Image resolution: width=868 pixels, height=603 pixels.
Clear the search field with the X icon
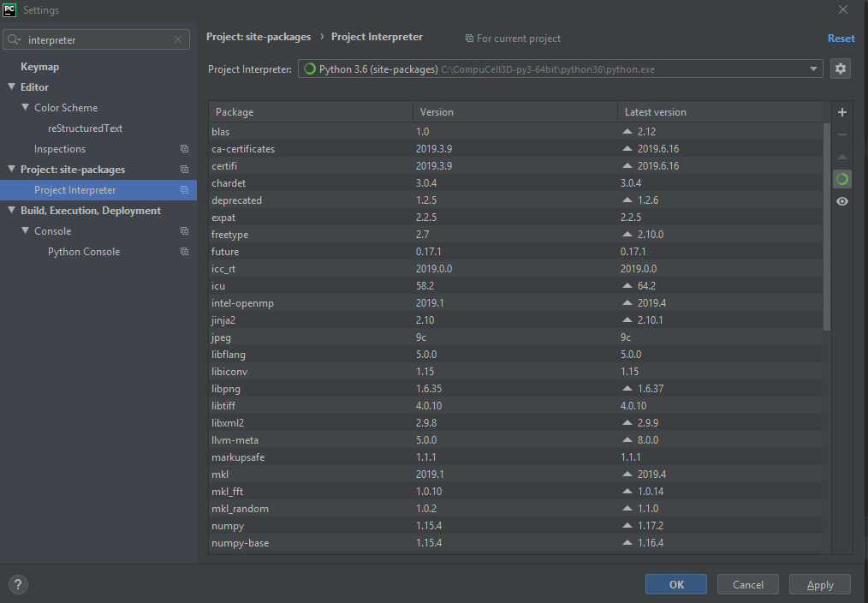178,40
